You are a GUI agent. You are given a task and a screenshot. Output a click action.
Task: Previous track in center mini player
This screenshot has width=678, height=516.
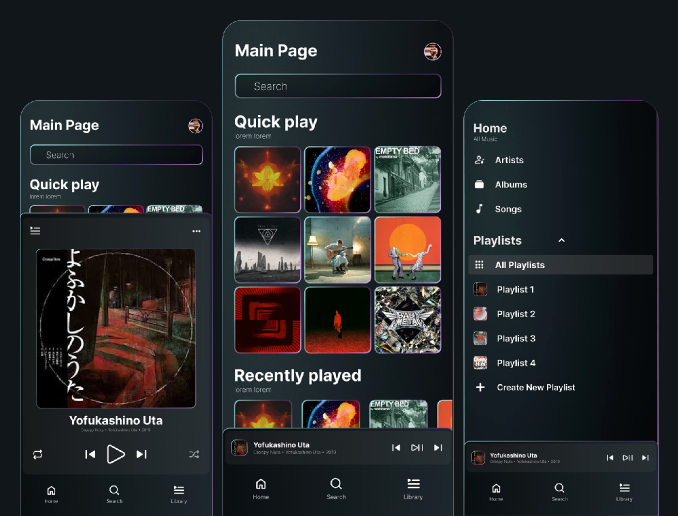(396, 448)
